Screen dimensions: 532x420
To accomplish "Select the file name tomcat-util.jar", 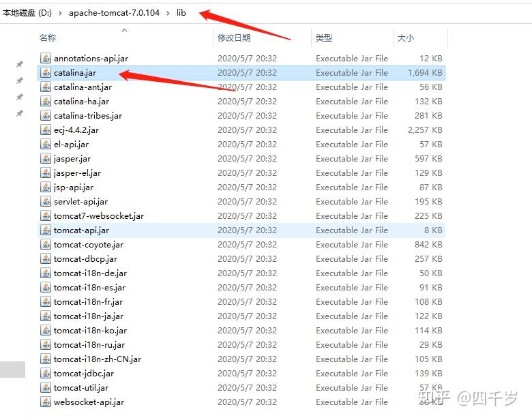I will tap(81, 387).
